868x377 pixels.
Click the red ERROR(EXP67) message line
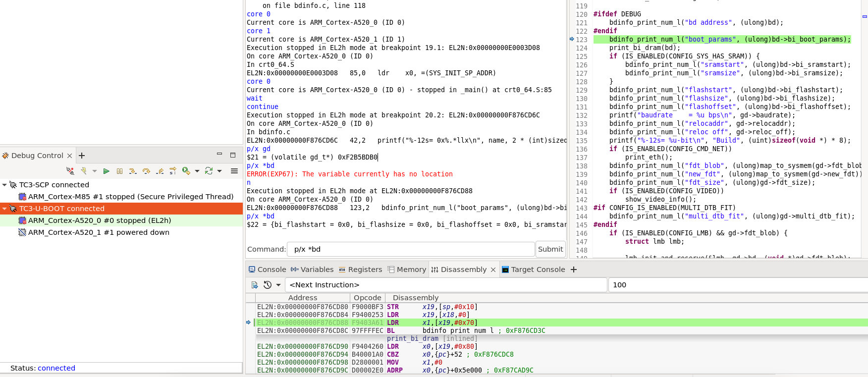click(350, 174)
